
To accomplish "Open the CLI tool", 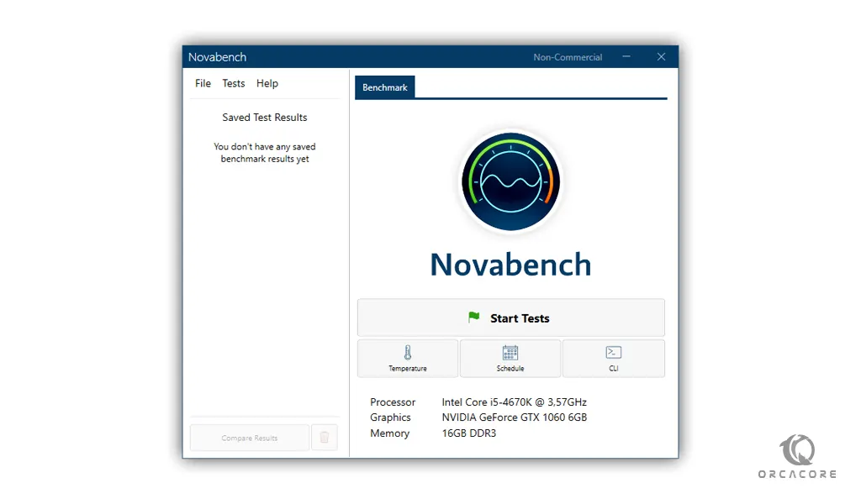I will coord(613,359).
